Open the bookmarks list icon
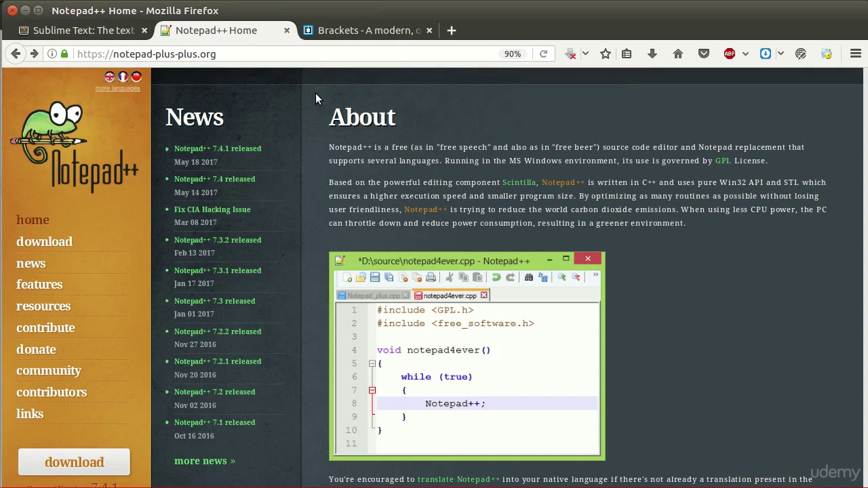This screenshot has width=868, height=488. 627,54
